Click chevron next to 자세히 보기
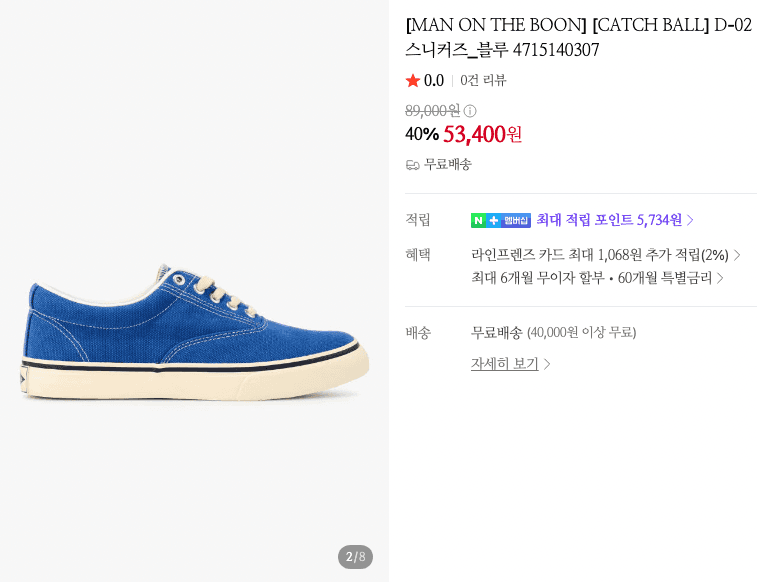This screenshot has height=582, width=757. [547, 363]
